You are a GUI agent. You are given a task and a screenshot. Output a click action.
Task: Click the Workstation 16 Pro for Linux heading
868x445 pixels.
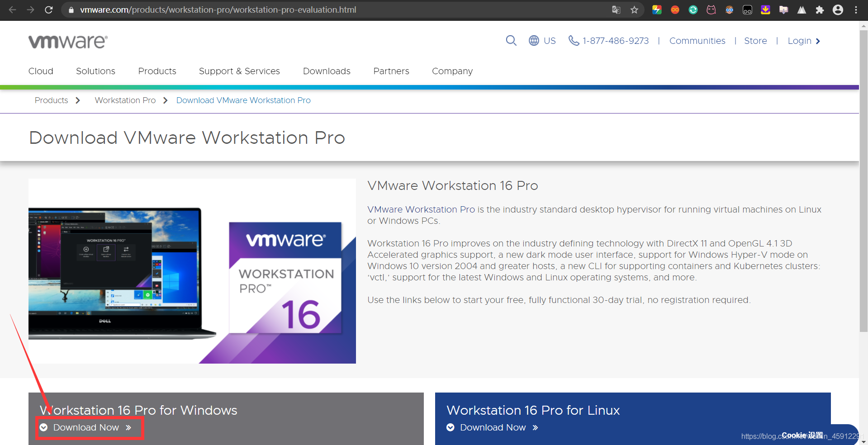point(533,410)
